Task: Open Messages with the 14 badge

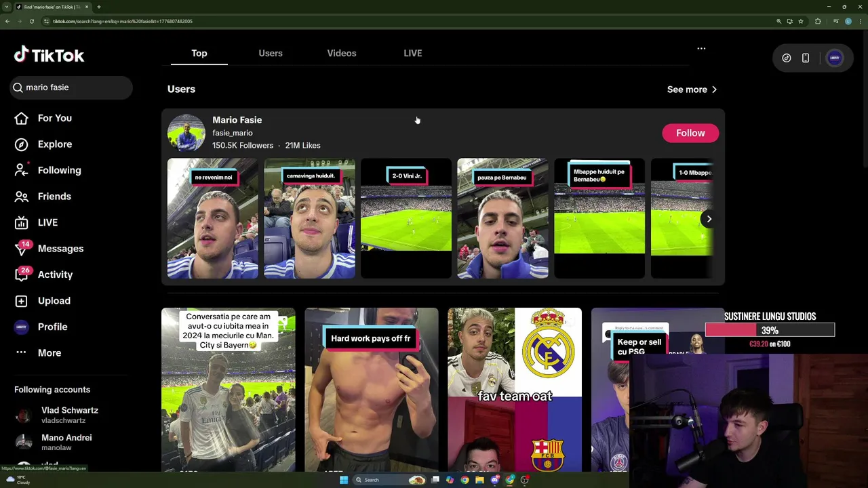Action: pyautogui.click(x=22, y=249)
